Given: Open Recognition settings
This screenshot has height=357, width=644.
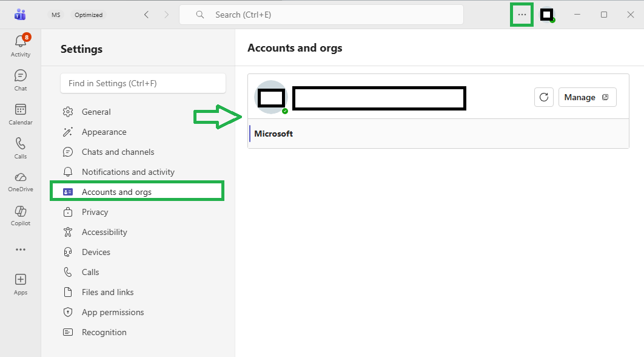Looking at the screenshot, I should (104, 332).
